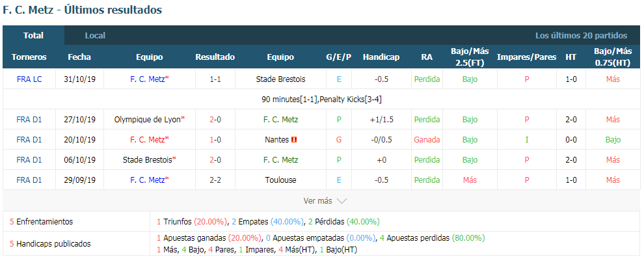The width and height of the screenshot is (644, 257).
Task: Select the Total tab
Action: [x=33, y=35]
